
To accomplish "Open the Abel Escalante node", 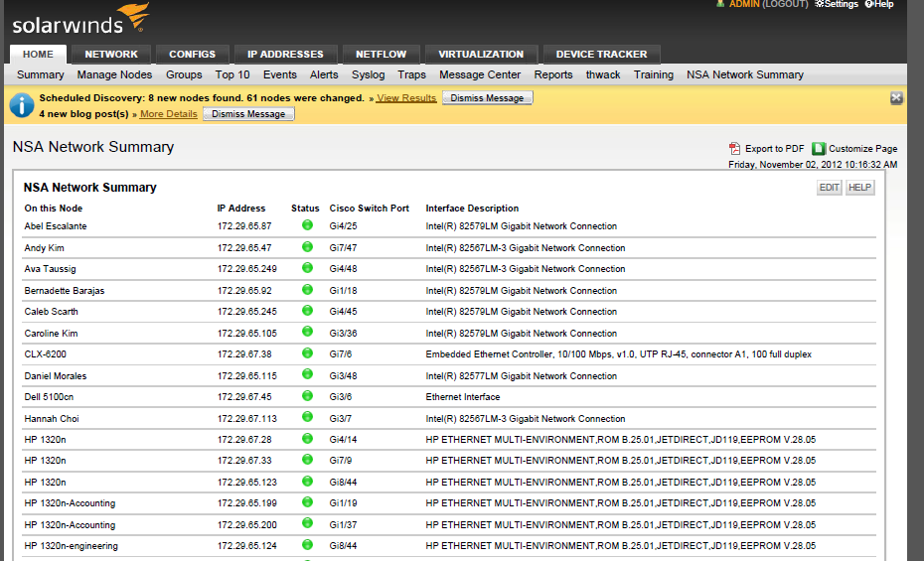I will click(56, 226).
